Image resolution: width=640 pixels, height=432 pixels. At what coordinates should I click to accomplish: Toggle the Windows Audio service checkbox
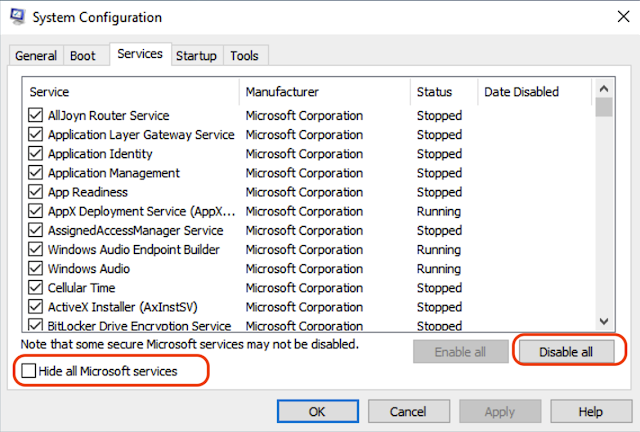click(36, 269)
